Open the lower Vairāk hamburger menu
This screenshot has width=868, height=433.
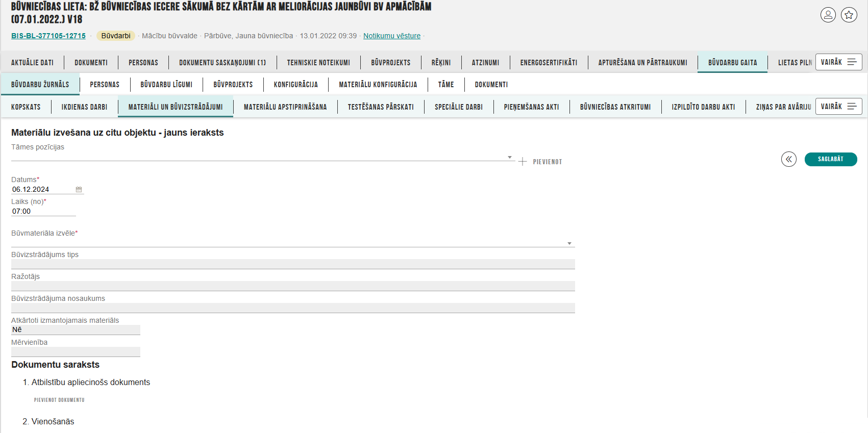[x=838, y=107]
